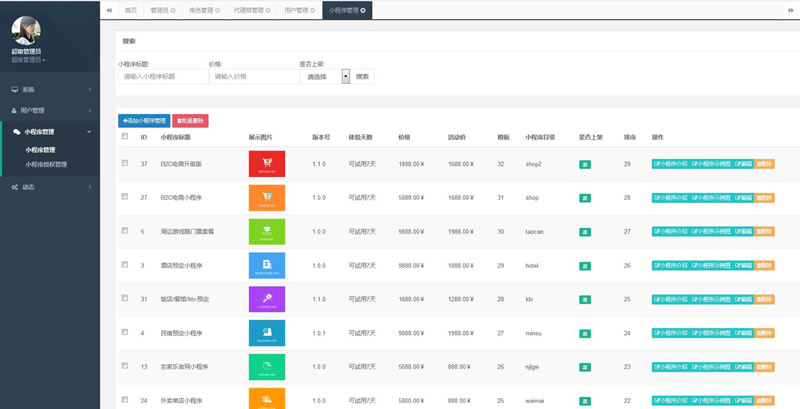Viewport: 800px width, 409px height.
Task: Expand the 用户管理 sidebar menu
Action: pos(50,110)
